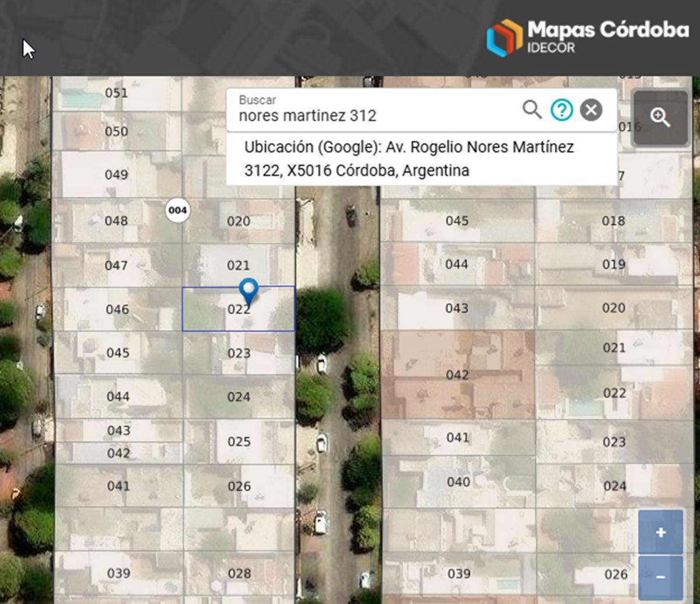Image resolution: width=700 pixels, height=604 pixels.
Task: Select parcel labeled 050
Action: (x=117, y=131)
